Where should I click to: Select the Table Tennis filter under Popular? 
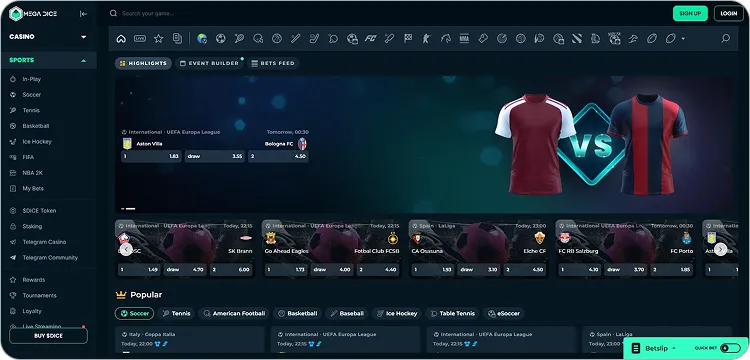[x=452, y=314]
